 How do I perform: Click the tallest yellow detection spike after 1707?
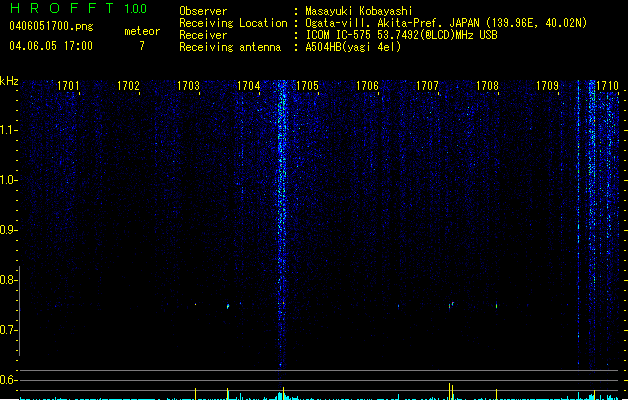tap(450, 391)
